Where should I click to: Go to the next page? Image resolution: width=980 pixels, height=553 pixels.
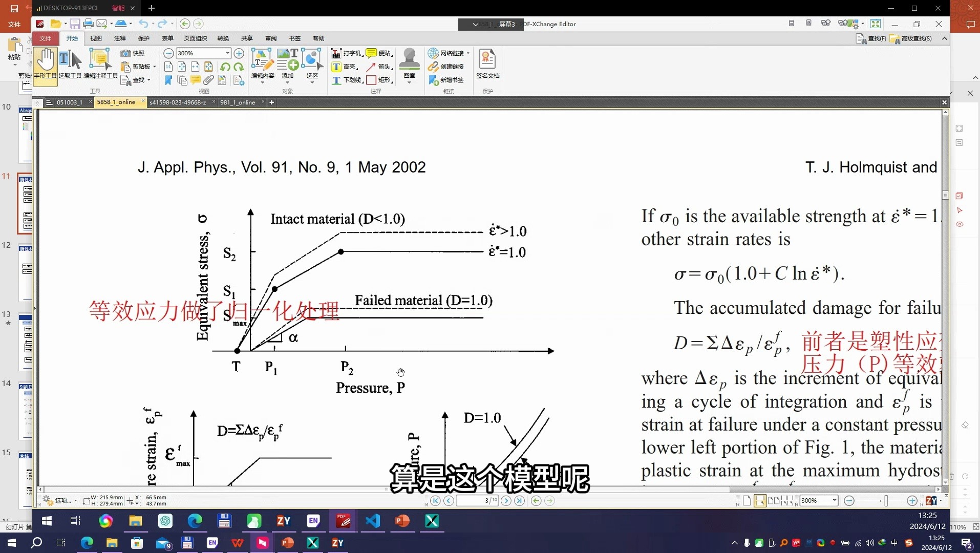[506, 501]
